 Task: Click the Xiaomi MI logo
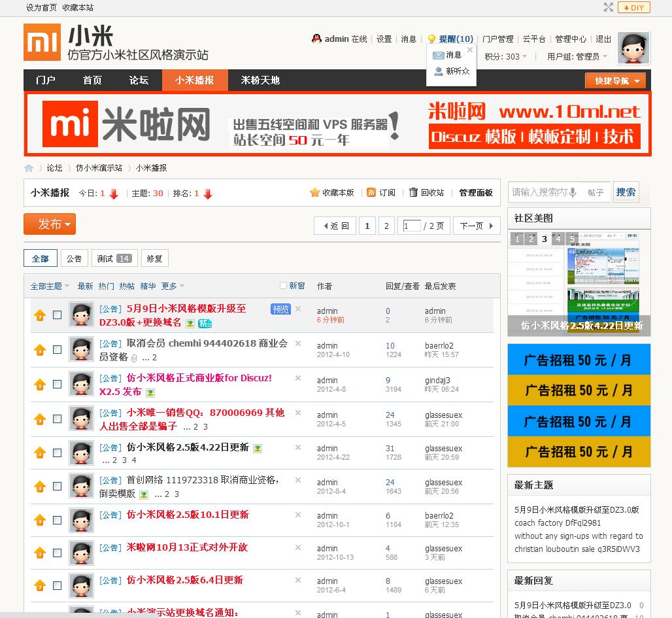[42, 43]
